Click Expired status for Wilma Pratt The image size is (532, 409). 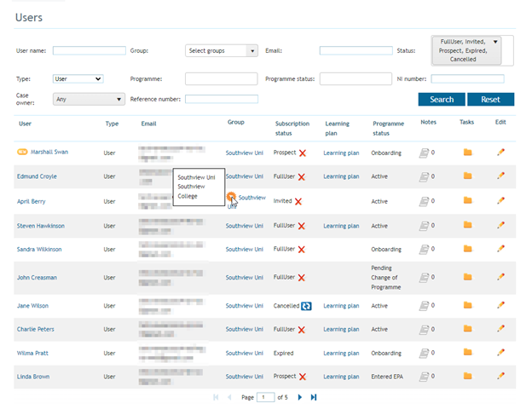(x=283, y=354)
